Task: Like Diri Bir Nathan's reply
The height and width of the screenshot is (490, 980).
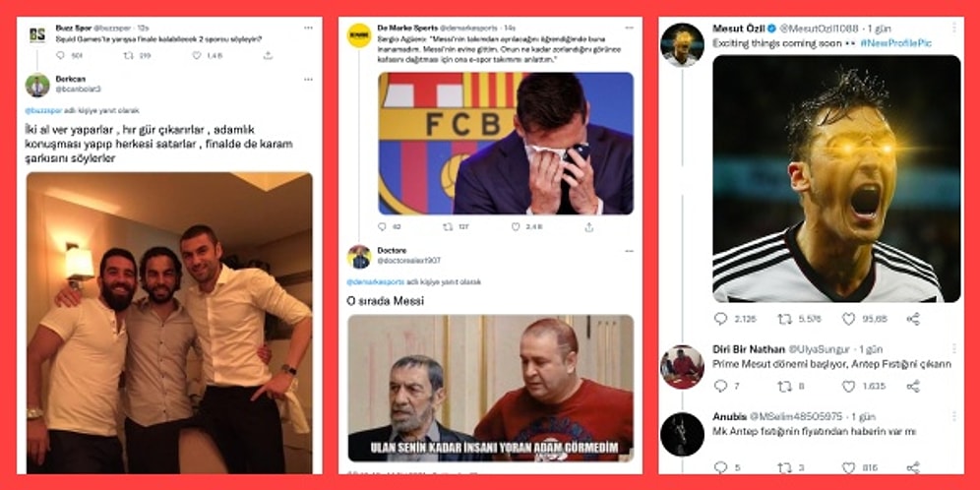Action: (848, 387)
